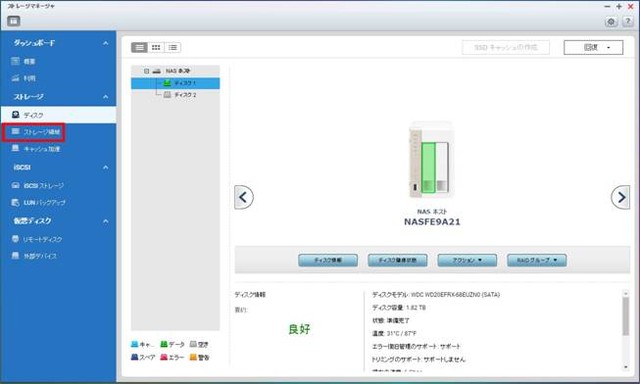Screen dimensions: 640x384
Task: Click the scroll-down arrow in the disk info panel
Action: [626, 367]
